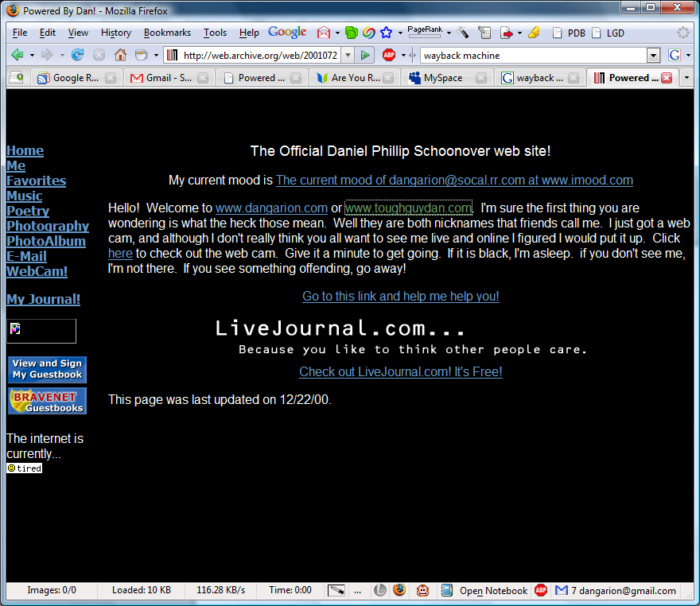Click in the wayback machine search field
This screenshot has height=606, width=700.
click(x=533, y=55)
